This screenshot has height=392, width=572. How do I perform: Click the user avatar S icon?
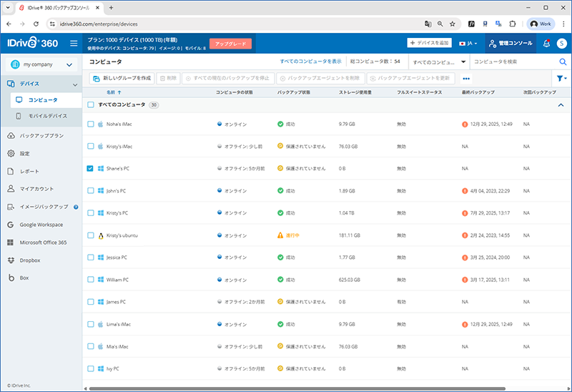click(562, 44)
